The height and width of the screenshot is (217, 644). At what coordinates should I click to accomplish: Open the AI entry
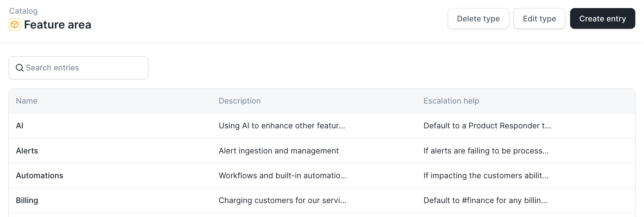pos(20,126)
